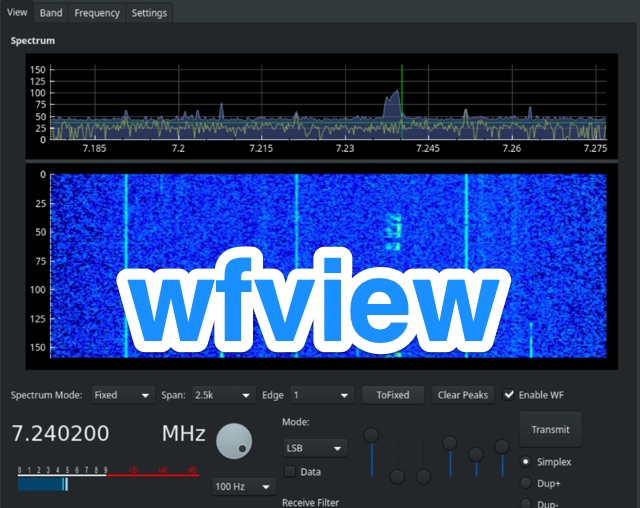640x508 pixels.
Task: Click the frequency tuning knob
Action: 234,441
